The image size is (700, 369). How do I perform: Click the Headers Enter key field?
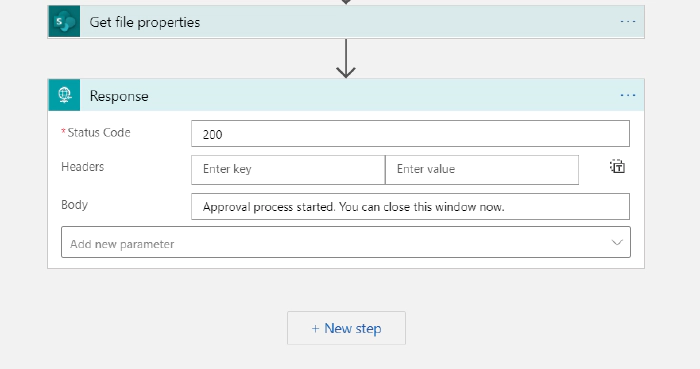pyautogui.click(x=288, y=170)
